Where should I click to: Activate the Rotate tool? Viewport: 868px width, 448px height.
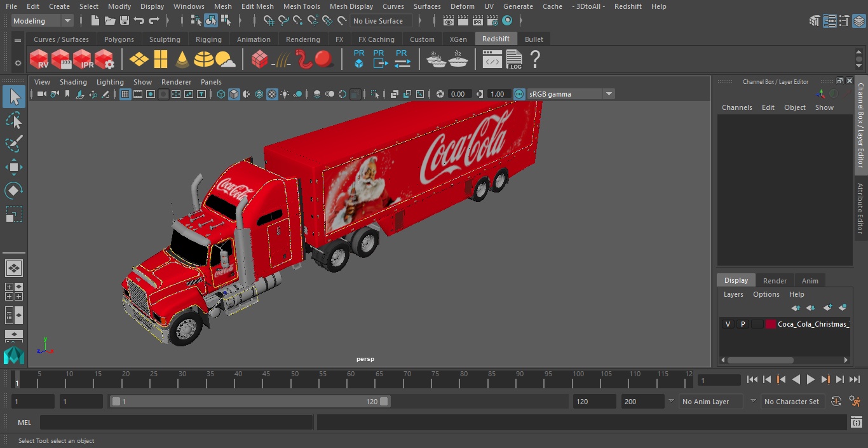(14, 191)
